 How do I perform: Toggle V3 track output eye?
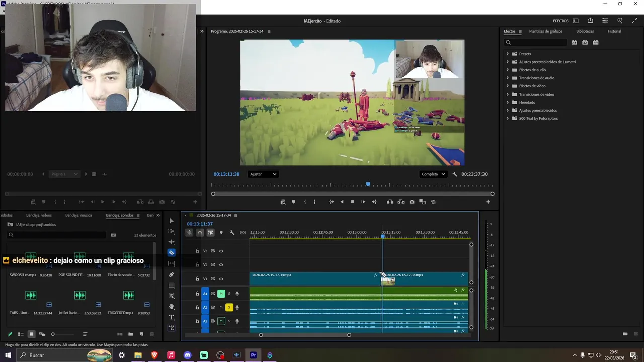pyautogui.click(x=221, y=251)
